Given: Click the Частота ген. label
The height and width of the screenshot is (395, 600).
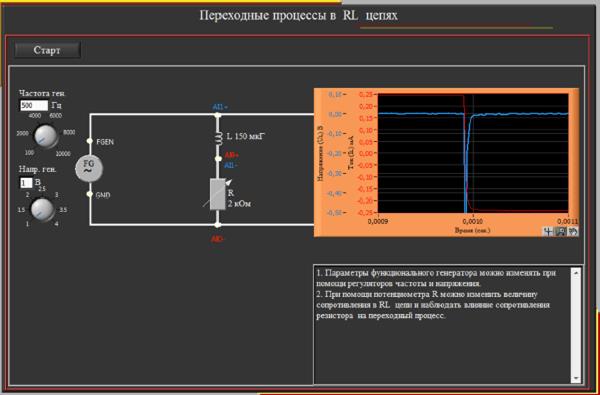Looking at the screenshot, I should click(42, 93).
